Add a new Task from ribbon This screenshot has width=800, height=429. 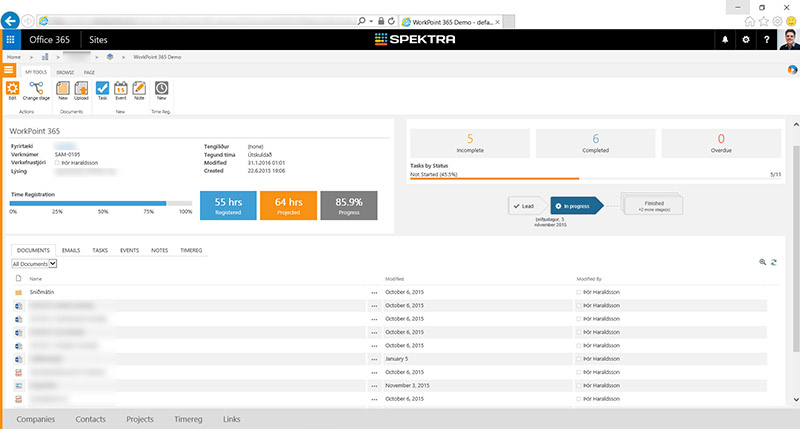(x=103, y=90)
